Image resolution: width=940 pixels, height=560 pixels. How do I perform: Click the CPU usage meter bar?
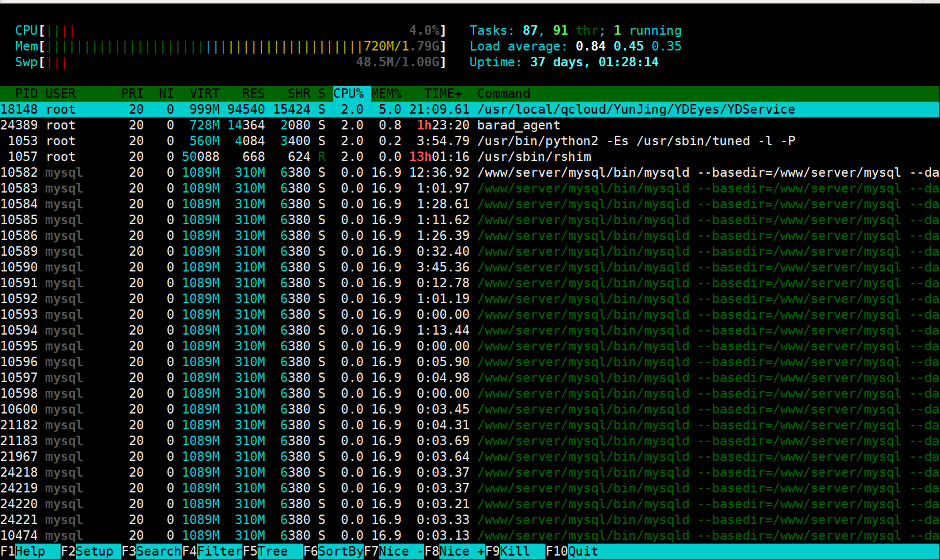(231, 30)
